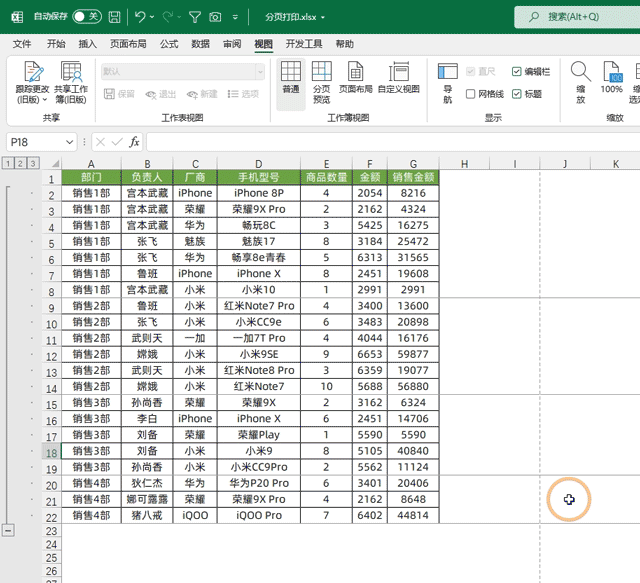Click the formula bar confirm checkmark icon
This screenshot has height=583, width=640.
tap(117, 142)
